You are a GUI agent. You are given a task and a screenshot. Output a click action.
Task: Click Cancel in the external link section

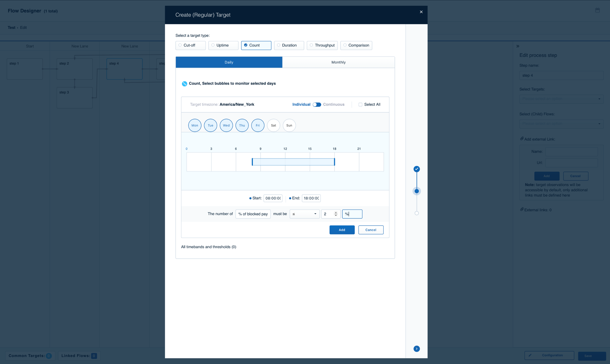pyautogui.click(x=576, y=176)
